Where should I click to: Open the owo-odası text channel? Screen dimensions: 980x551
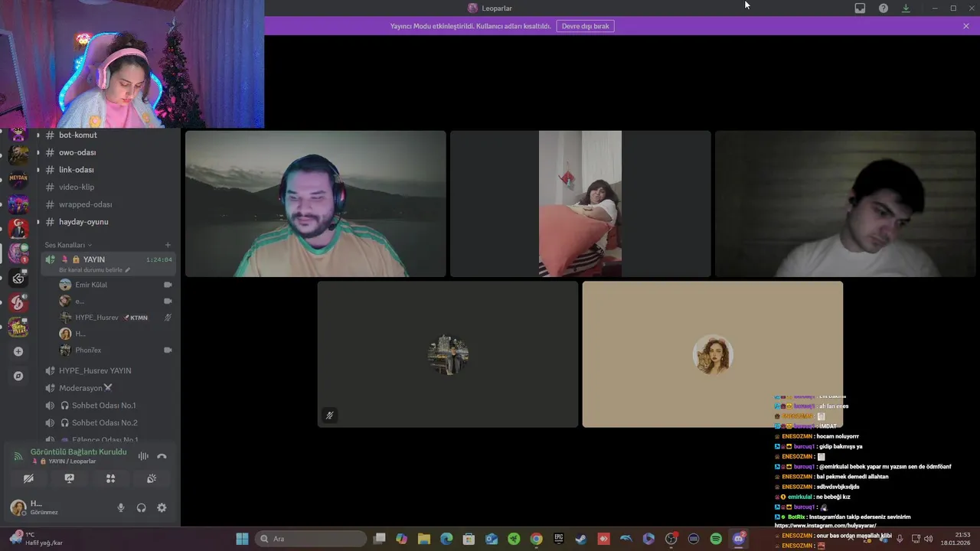(x=108, y=152)
